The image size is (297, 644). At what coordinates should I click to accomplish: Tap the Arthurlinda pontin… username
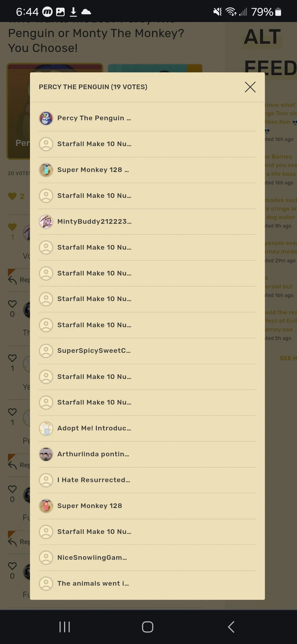click(93, 454)
